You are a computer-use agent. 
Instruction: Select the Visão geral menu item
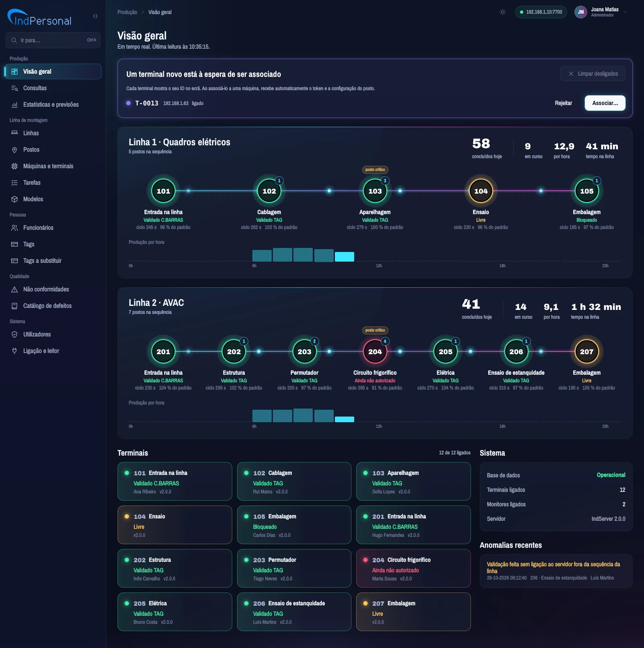pyautogui.click(x=53, y=72)
